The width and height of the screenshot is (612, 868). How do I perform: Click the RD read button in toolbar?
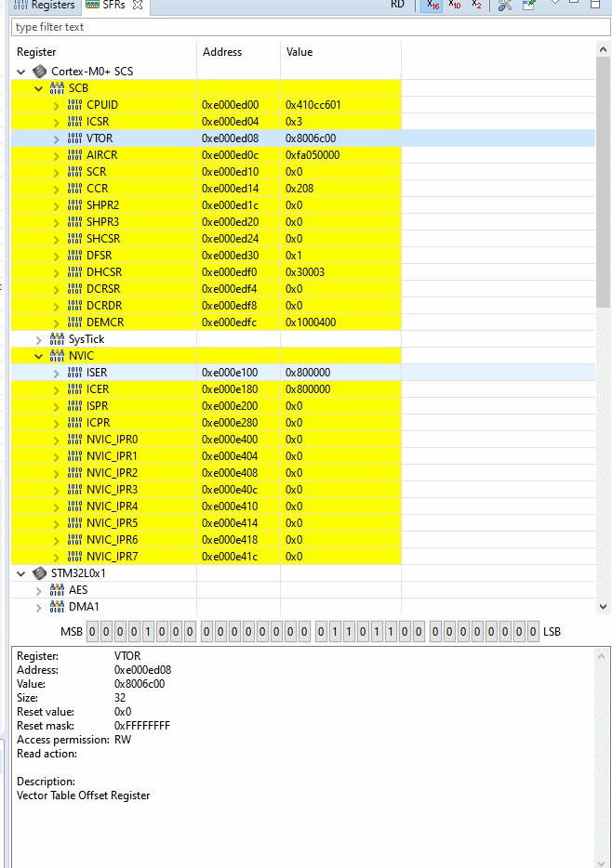tap(397, 5)
